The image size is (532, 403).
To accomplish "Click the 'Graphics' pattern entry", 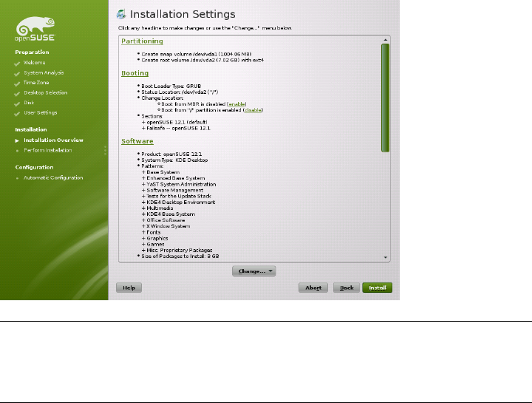I will pyautogui.click(x=157, y=239).
